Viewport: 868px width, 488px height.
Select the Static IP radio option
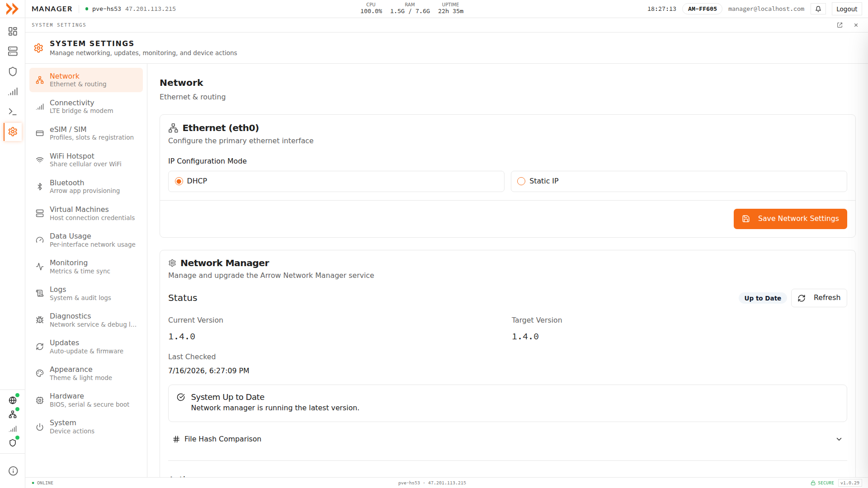[x=679, y=181]
